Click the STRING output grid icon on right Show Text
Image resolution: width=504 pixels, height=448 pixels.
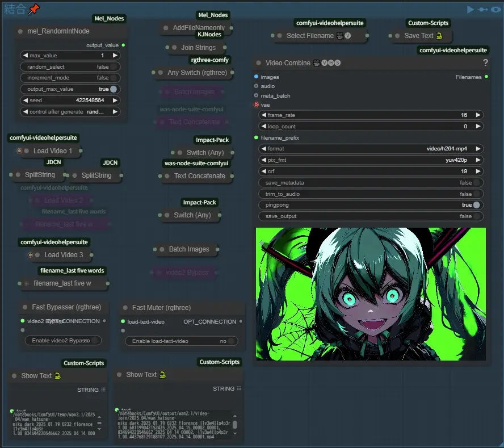click(239, 388)
